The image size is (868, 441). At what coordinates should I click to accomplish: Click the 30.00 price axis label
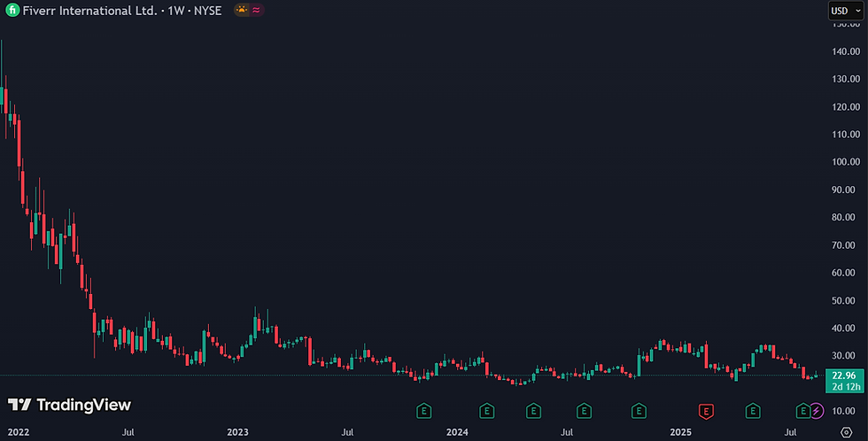pyautogui.click(x=843, y=356)
